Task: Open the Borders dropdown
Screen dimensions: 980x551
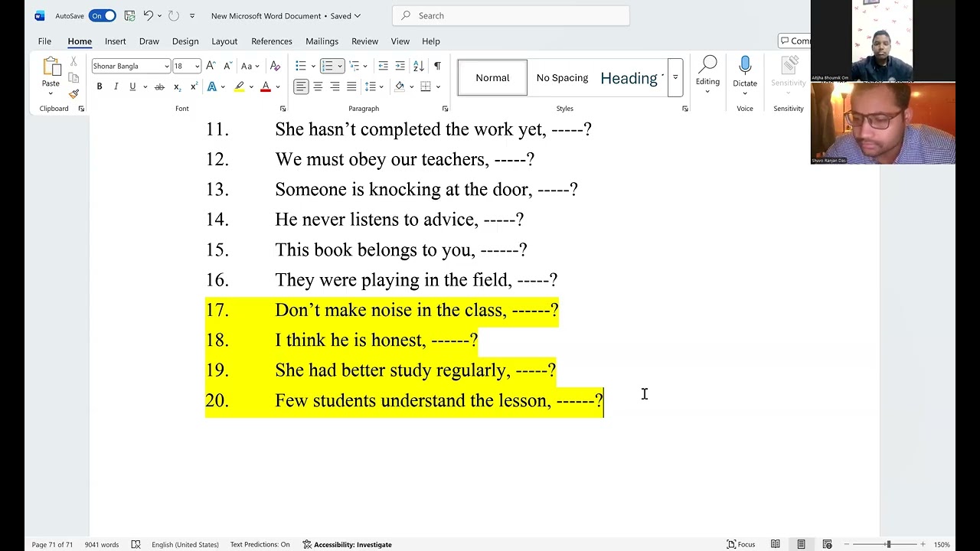Action: point(438,86)
